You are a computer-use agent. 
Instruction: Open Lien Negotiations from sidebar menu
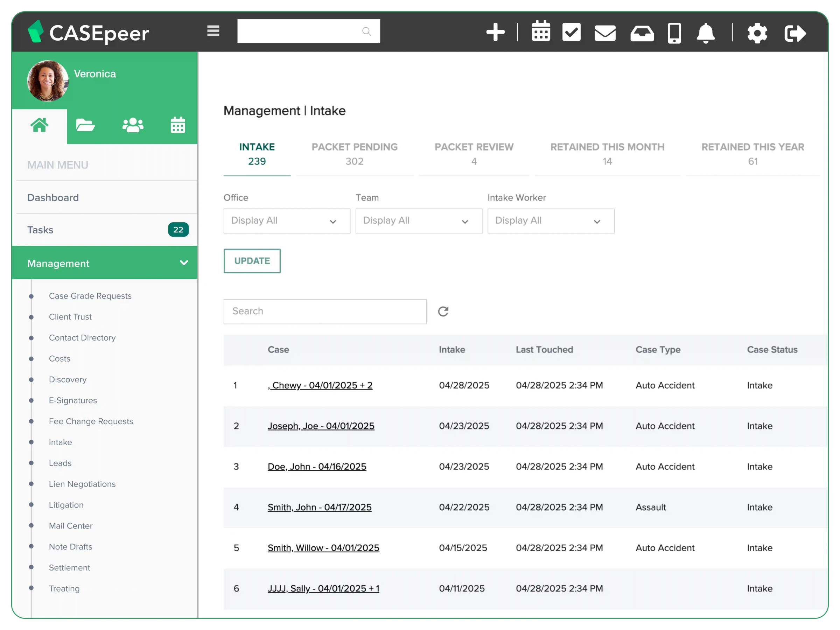click(82, 484)
